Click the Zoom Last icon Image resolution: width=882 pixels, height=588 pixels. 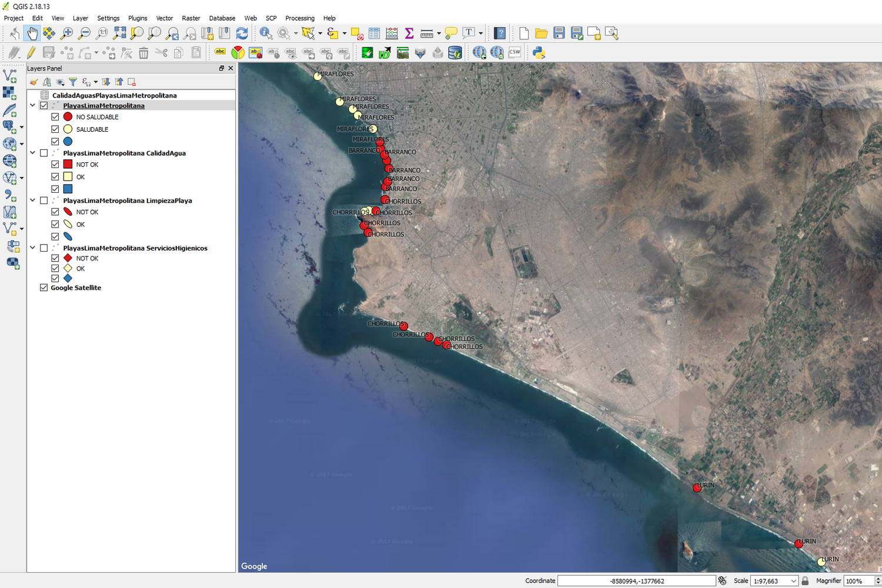coord(172,34)
